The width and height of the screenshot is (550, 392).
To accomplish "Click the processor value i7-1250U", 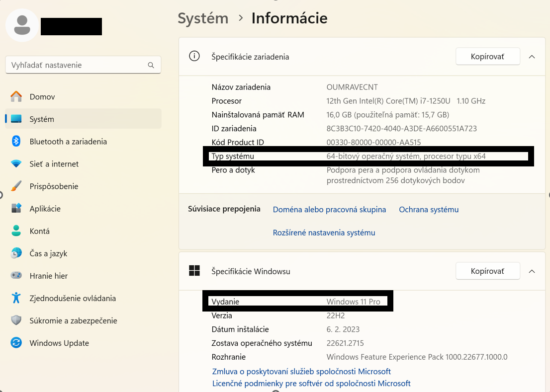I will (406, 101).
